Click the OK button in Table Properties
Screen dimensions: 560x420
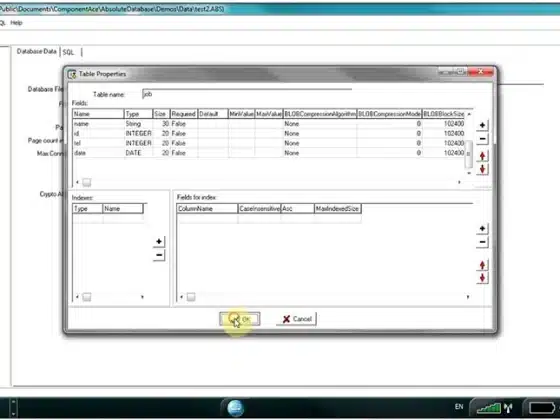tap(240, 319)
